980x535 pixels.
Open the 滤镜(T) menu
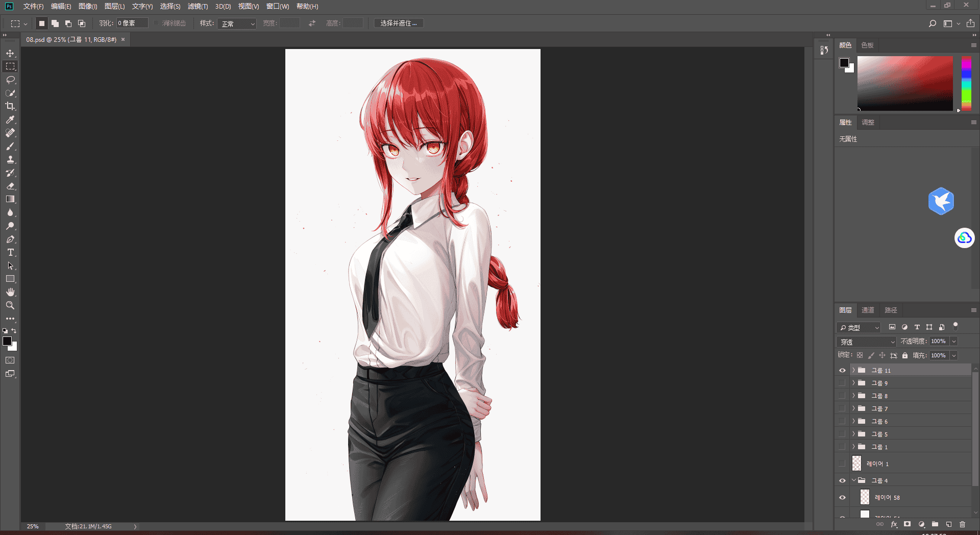coord(198,6)
